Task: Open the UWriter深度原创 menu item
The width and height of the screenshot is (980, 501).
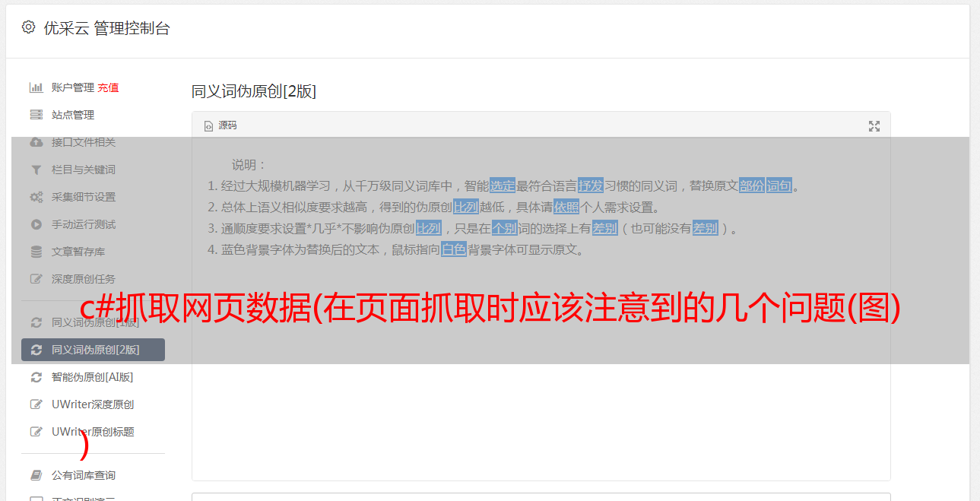Action: pyautogui.click(x=93, y=404)
